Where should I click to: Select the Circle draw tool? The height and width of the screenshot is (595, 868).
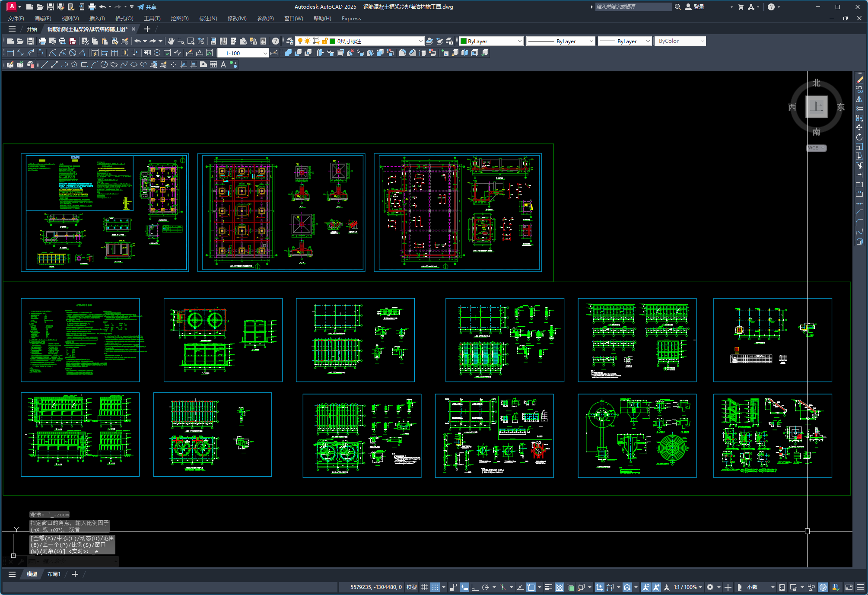[104, 64]
